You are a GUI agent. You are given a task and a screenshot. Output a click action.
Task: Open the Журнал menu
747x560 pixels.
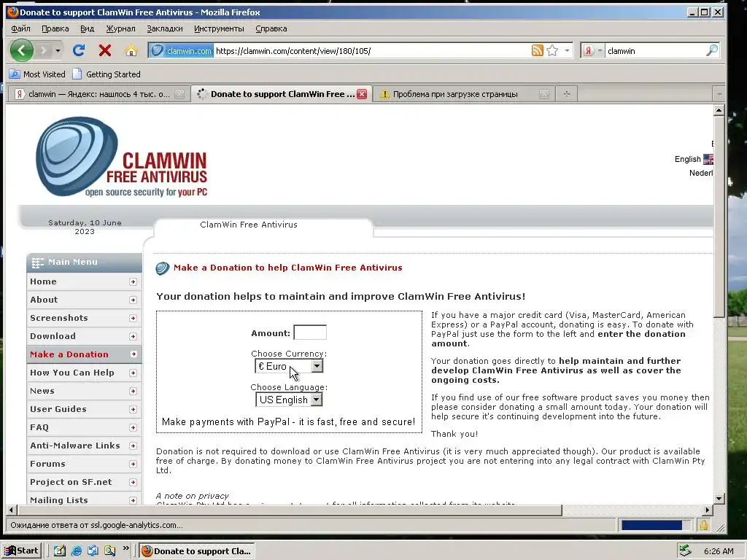120,28
